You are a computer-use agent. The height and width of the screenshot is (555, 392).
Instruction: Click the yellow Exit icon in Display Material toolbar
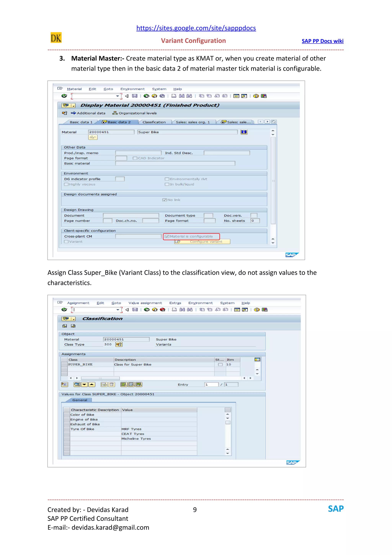point(154,96)
